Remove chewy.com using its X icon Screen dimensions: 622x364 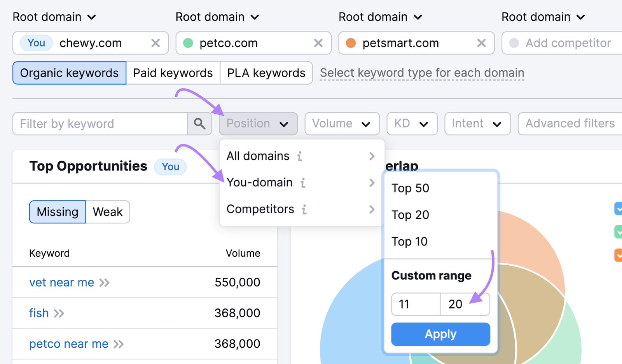click(x=155, y=43)
